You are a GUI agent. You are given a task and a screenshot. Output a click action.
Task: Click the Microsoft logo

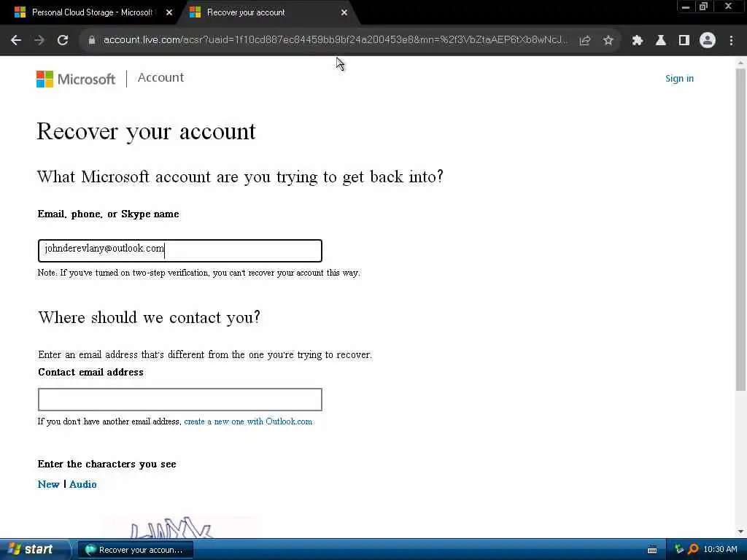pos(76,79)
